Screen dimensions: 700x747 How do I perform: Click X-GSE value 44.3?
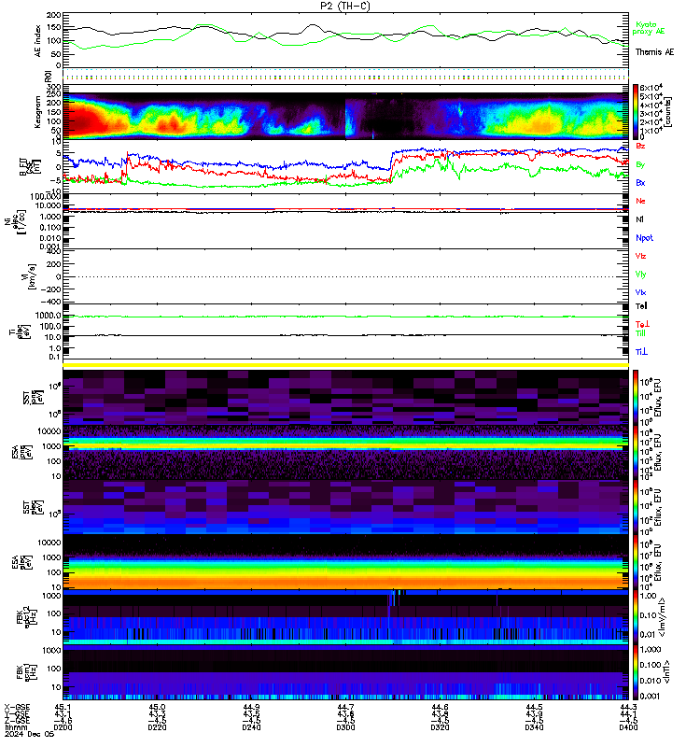628,707
